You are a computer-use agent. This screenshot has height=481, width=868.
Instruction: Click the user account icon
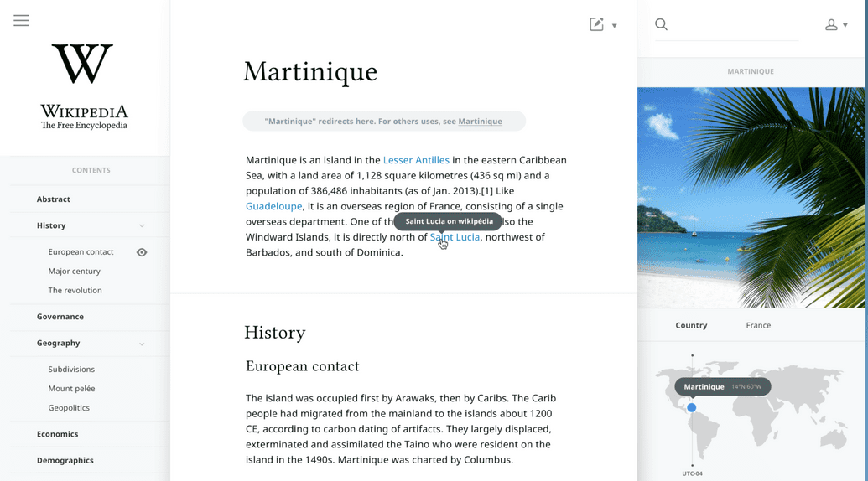pyautogui.click(x=831, y=25)
